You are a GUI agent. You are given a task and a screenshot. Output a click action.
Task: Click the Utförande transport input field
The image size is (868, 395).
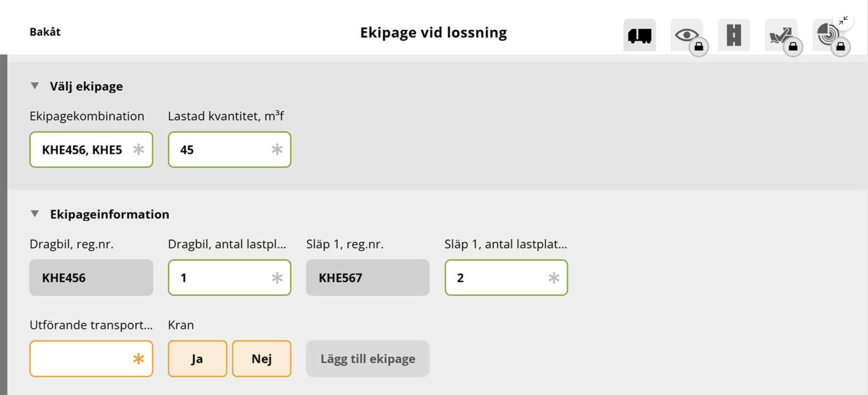tap(91, 358)
